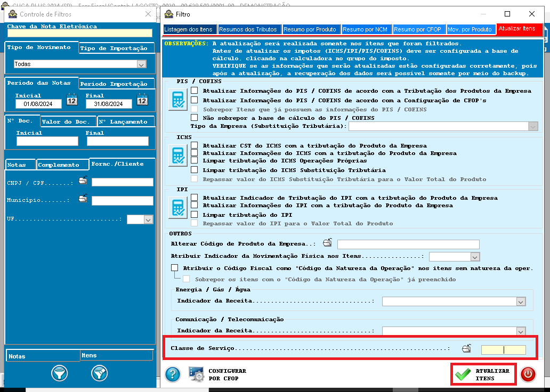This screenshot has width=550, height=392.
Task: Click the Itens filter funnel icon
Action: [x=99, y=373]
